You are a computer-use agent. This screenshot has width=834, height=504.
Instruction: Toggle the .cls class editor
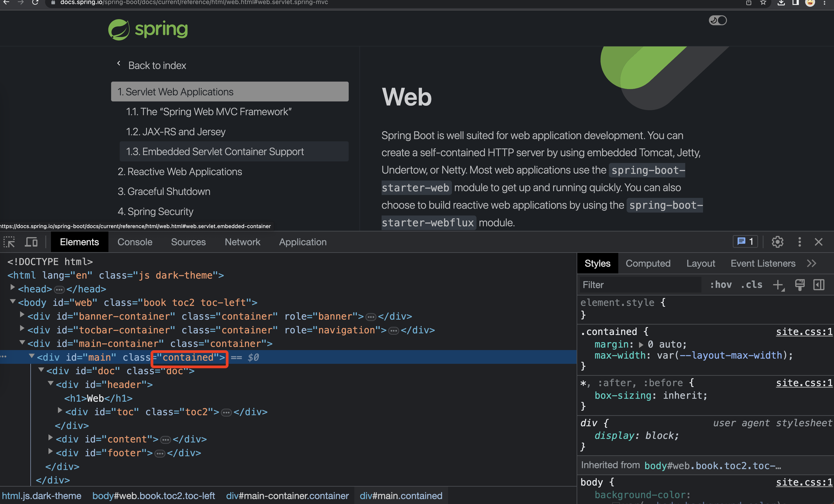[752, 285]
